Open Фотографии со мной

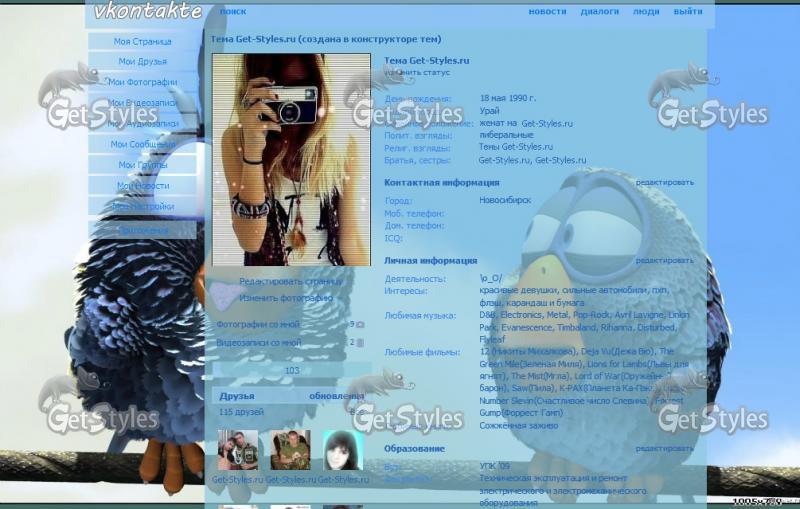258,324
